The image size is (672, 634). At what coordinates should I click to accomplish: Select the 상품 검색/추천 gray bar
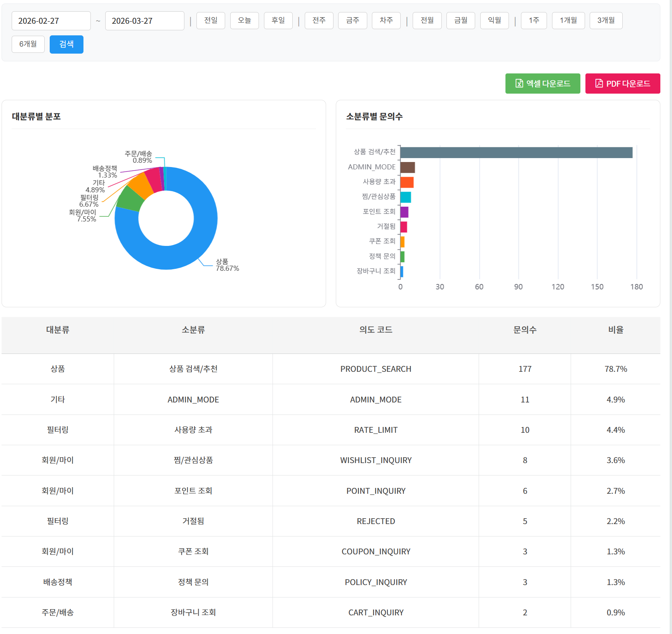516,153
